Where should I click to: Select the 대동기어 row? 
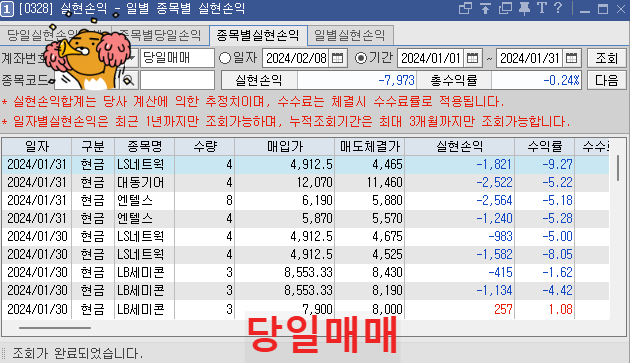[305, 183]
